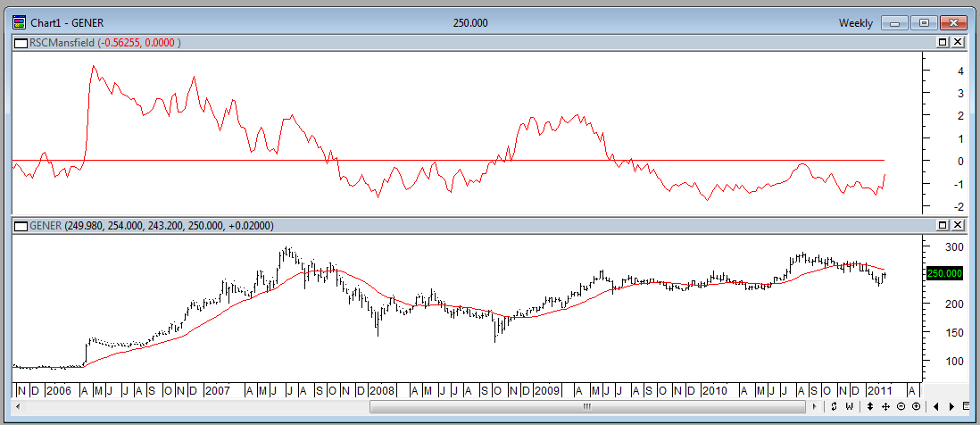Click the four-way pan arrows icon

[x=885, y=407]
